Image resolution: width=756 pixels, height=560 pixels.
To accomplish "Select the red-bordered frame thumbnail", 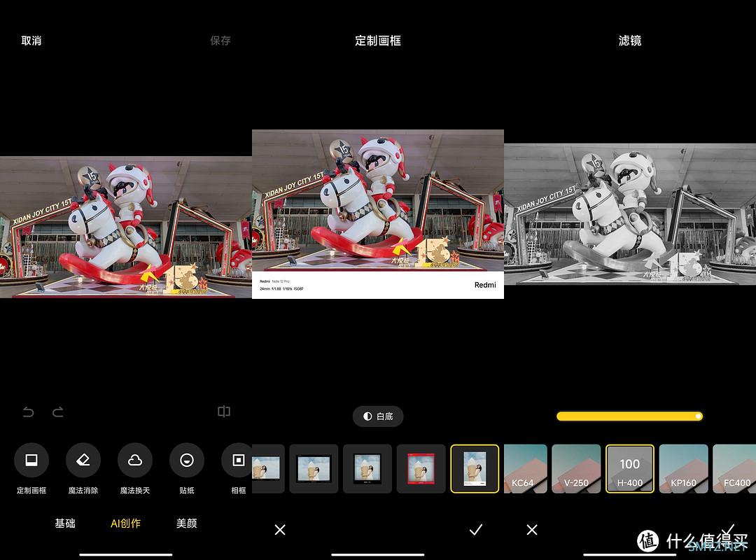I will (421, 469).
